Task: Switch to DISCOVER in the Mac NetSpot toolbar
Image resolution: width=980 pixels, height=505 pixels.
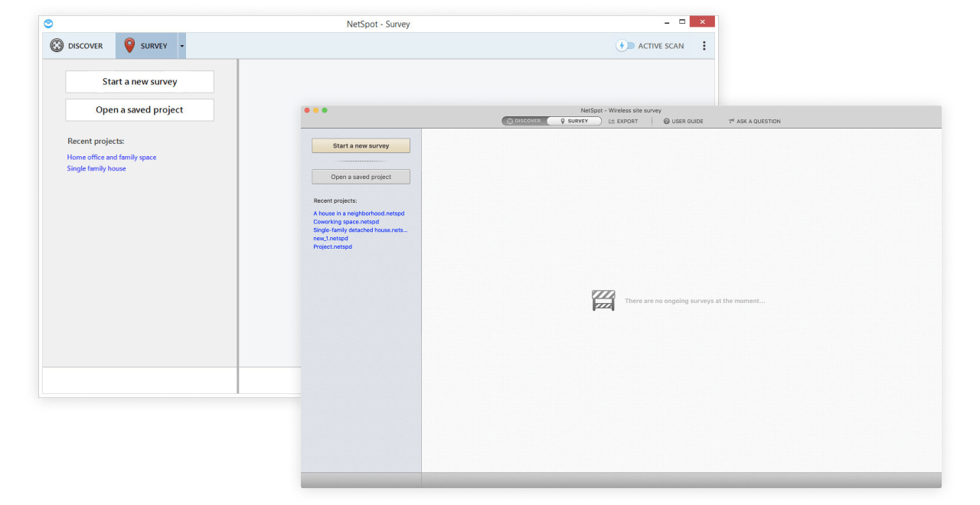Action: point(524,121)
